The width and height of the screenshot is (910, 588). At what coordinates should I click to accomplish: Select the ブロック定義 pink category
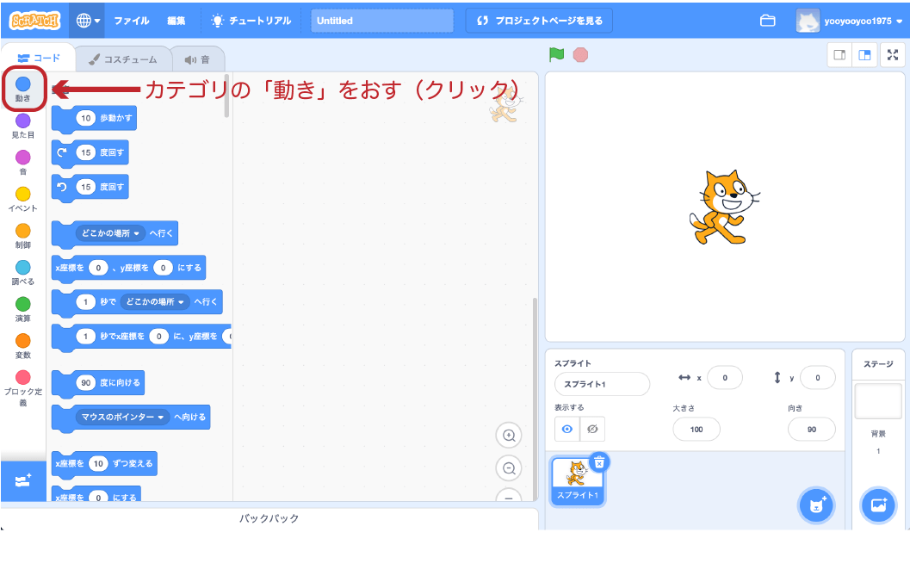pos(23,389)
